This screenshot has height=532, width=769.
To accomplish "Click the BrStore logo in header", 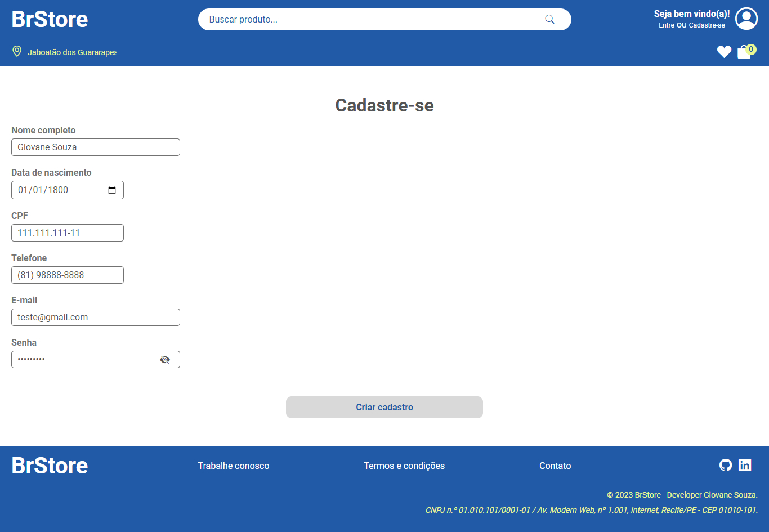I will [50, 19].
